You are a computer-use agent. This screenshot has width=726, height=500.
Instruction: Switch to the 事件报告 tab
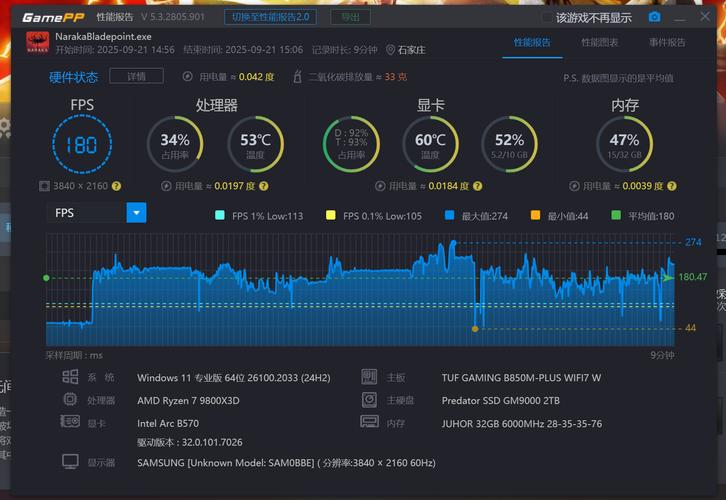(x=667, y=43)
